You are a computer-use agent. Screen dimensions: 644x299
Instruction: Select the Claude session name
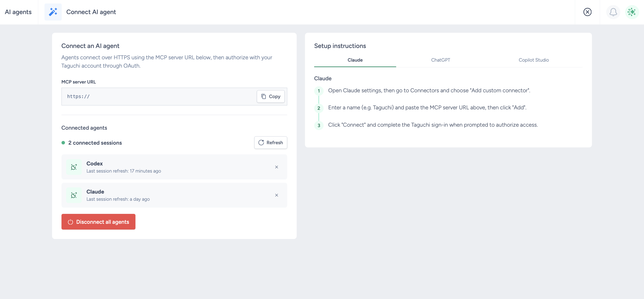pos(95,191)
